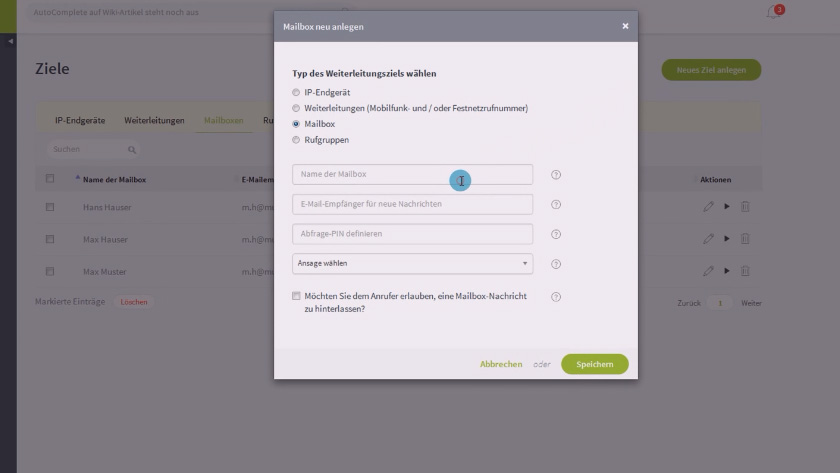
Task: Focus the Name der Mailbox field
Action: (412, 174)
